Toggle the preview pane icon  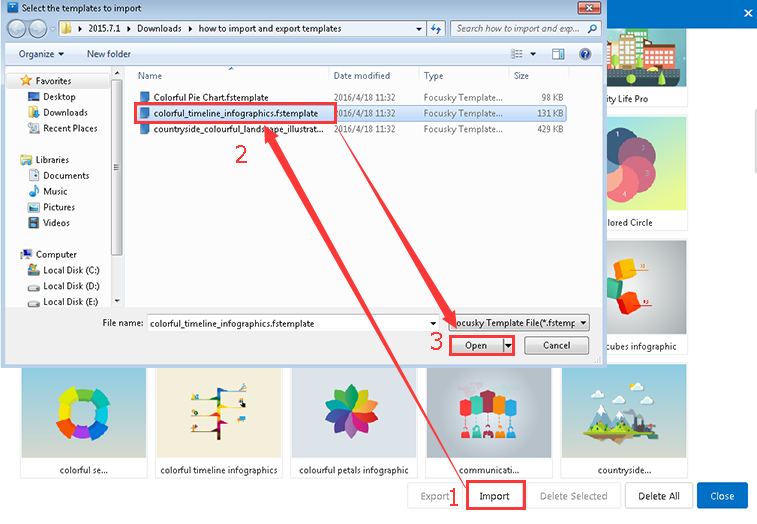[558, 54]
